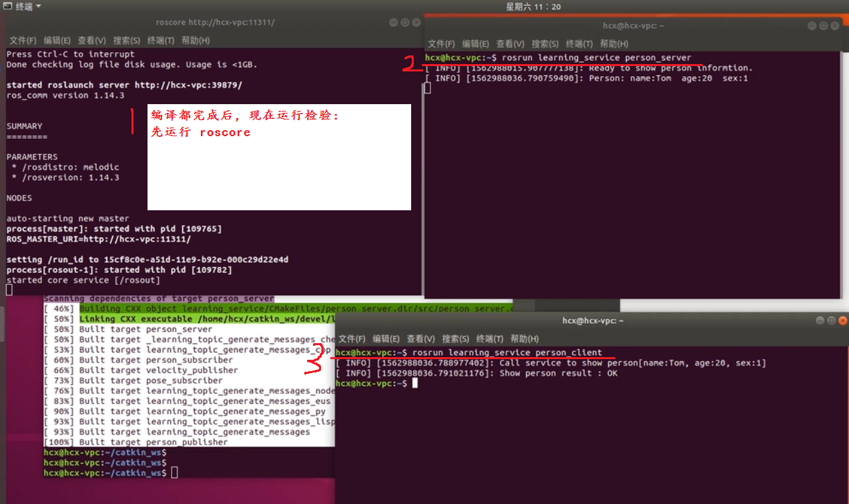Open 搜索(S) menu in roscore window
The width and height of the screenshot is (849, 504).
(126, 41)
